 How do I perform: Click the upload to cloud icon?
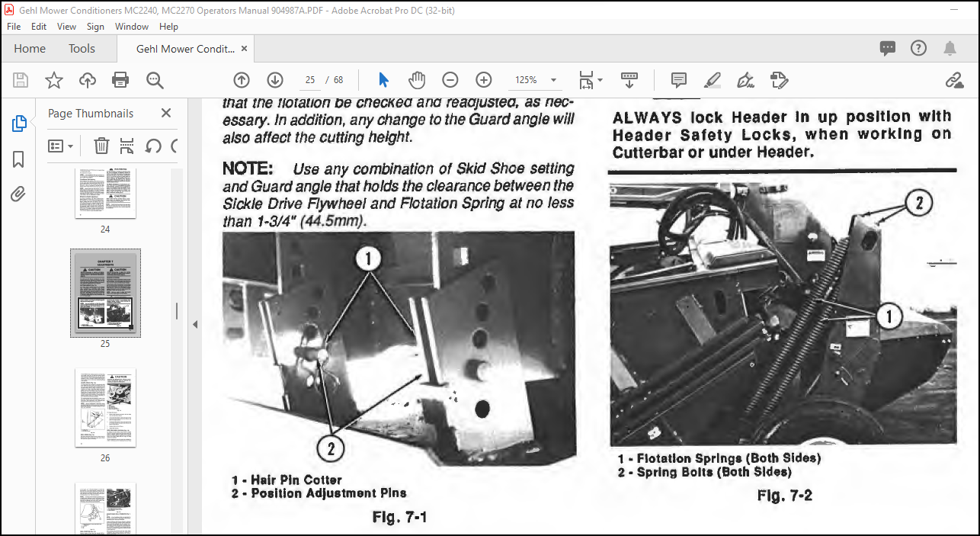(x=88, y=80)
